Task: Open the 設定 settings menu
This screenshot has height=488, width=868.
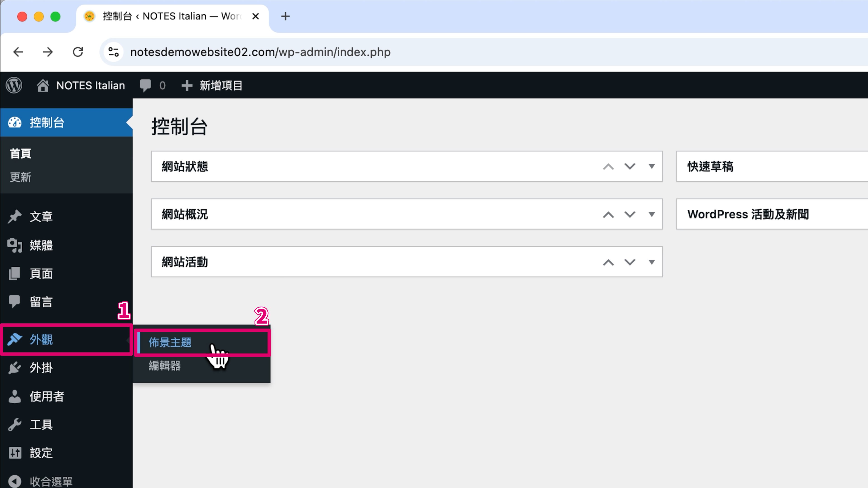Action: tap(41, 453)
